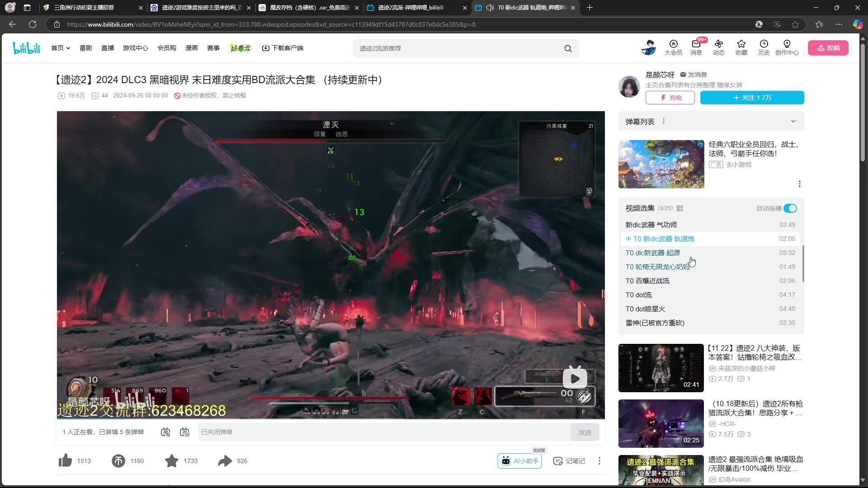Play episode T0 dlc新武器 起源
868x488 pixels.
pyautogui.click(x=710, y=253)
